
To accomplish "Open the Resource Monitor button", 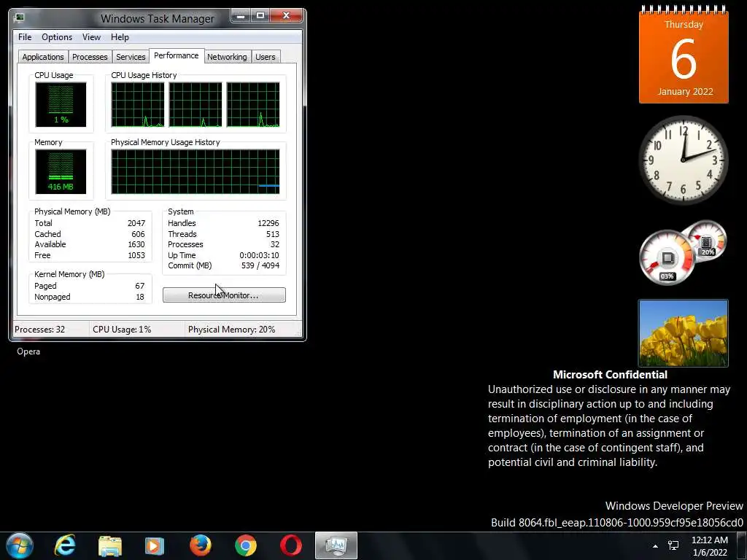I will pos(224,295).
